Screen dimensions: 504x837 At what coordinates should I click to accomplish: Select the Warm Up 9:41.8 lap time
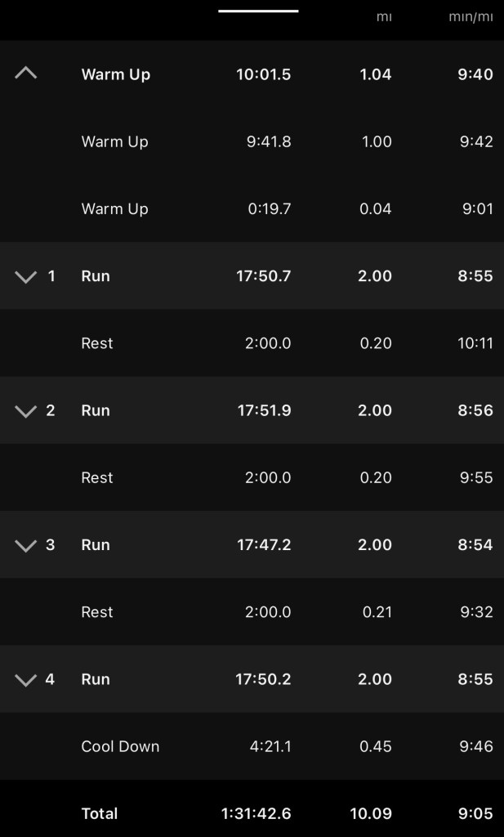pyautogui.click(x=269, y=141)
